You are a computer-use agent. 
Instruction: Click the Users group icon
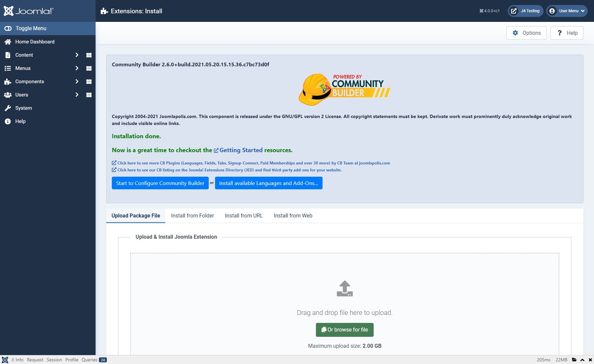[x=8, y=95]
